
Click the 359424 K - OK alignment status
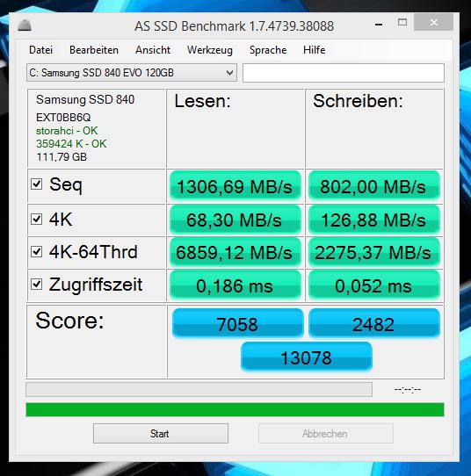click(x=71, y=143)
